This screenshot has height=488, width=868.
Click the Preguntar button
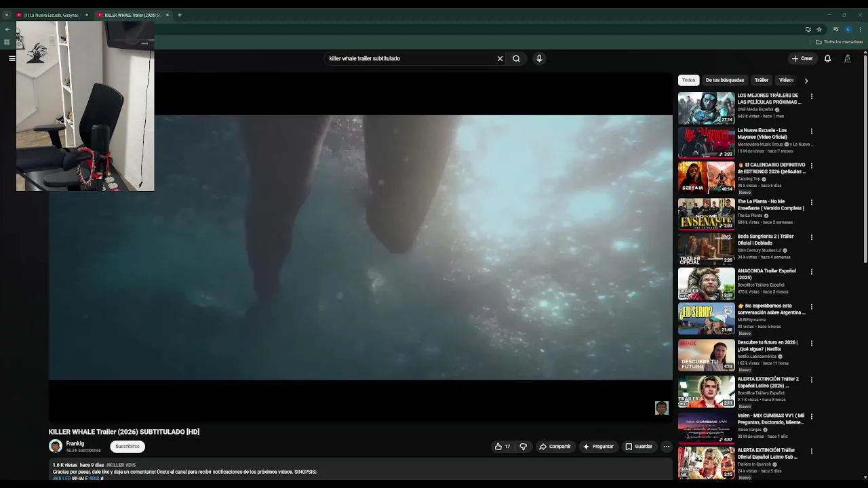pyautogui.click(x=597, y=447)
